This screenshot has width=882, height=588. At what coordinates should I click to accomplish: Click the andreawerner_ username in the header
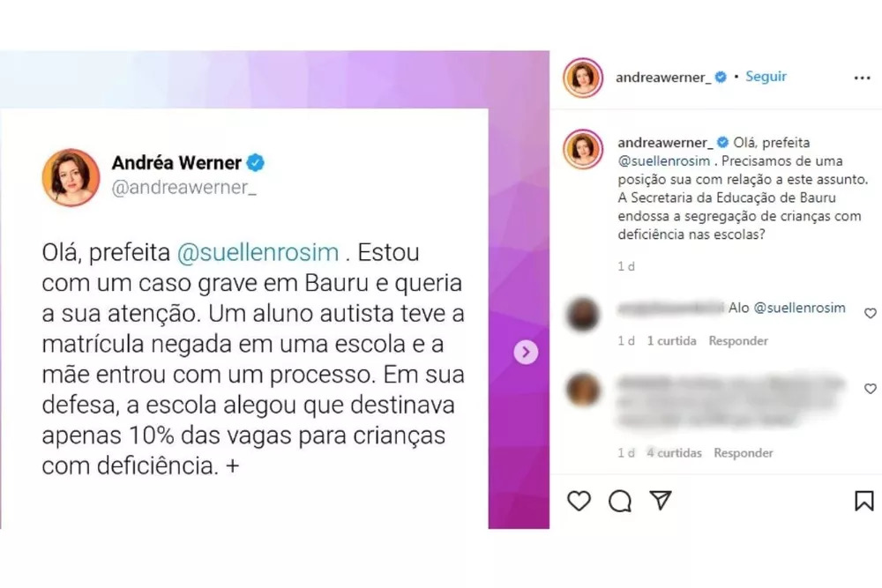coord(663,77)
